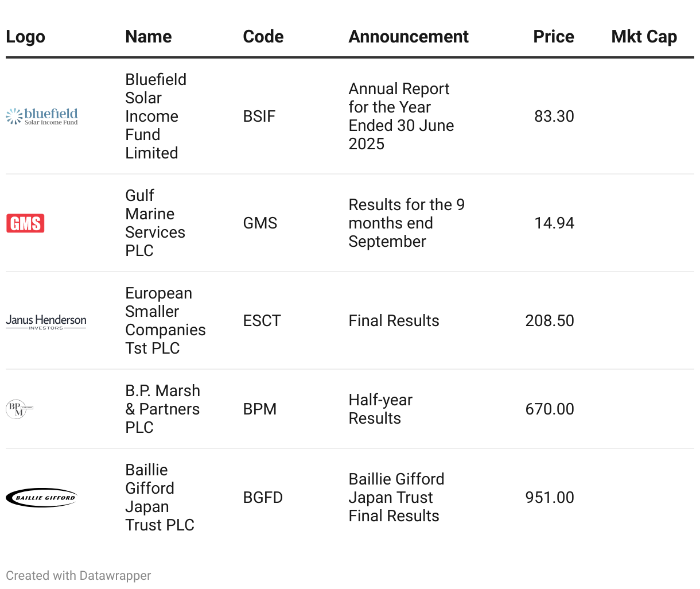Click the Janus Henderson Investors logo
This screenshot has height=589, width=700.
[46, 321]
